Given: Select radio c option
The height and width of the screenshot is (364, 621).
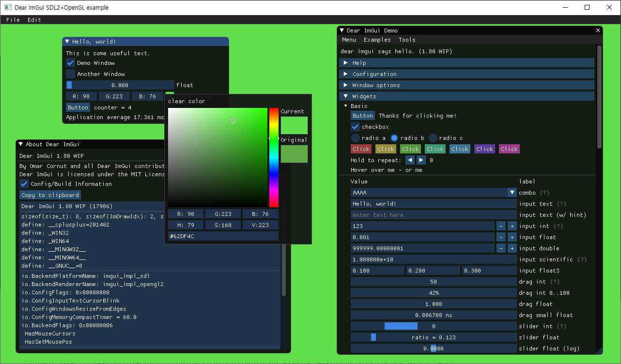Looking at the screenshot, I should [x=433, y=138].
